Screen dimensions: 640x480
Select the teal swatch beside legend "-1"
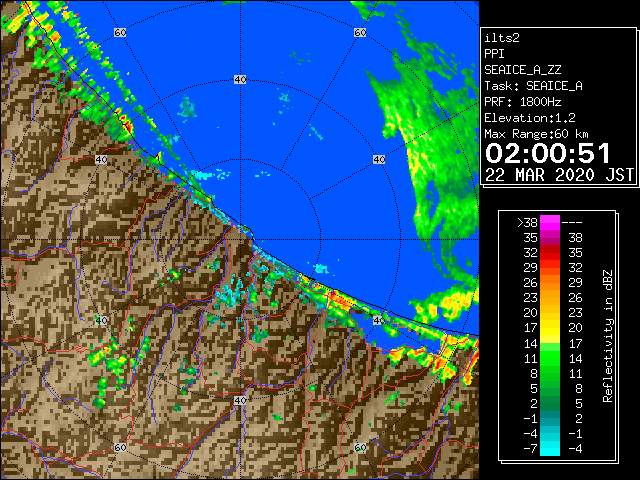550,418
